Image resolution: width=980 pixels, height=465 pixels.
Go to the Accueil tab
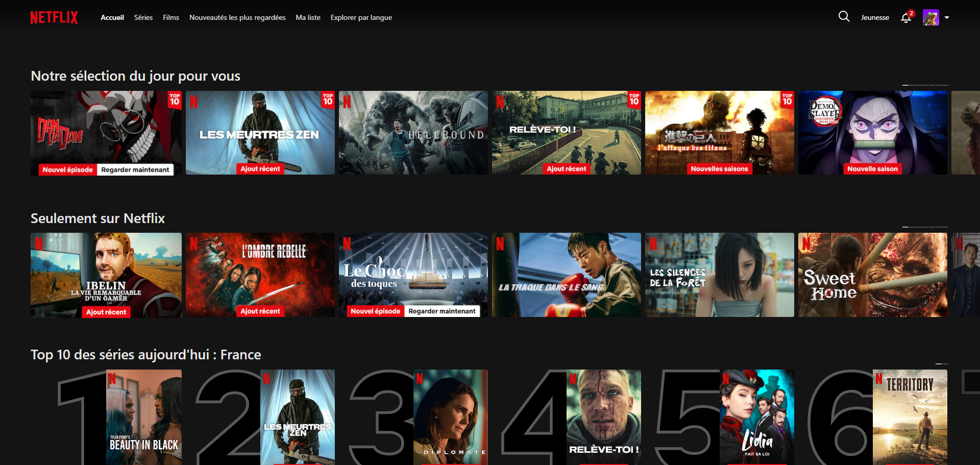pyautogui.click(x=112, y=17)
